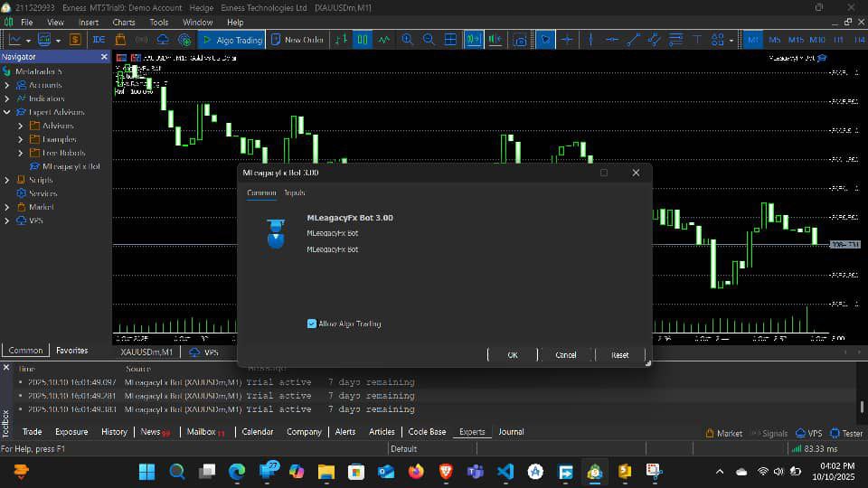
Task: Open Visual Studio Code from taskbar
Action: point(505,471)
